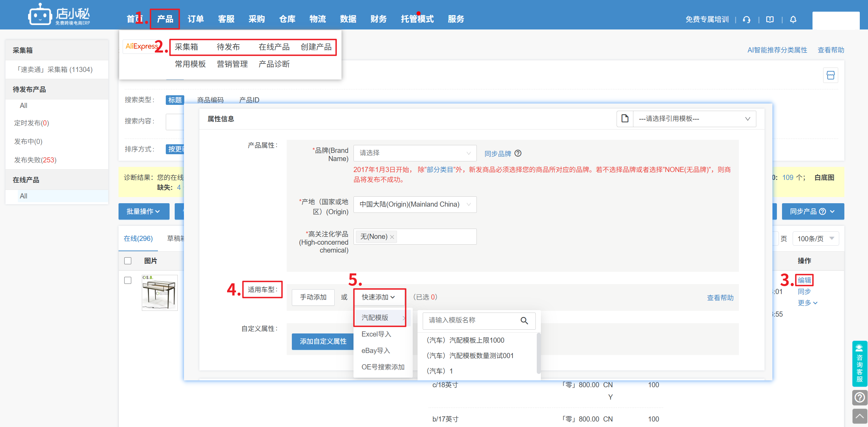Click the 同步品牌 link
Image resolution: width=868 pixels, height=427 pixels.
point(497,154)
